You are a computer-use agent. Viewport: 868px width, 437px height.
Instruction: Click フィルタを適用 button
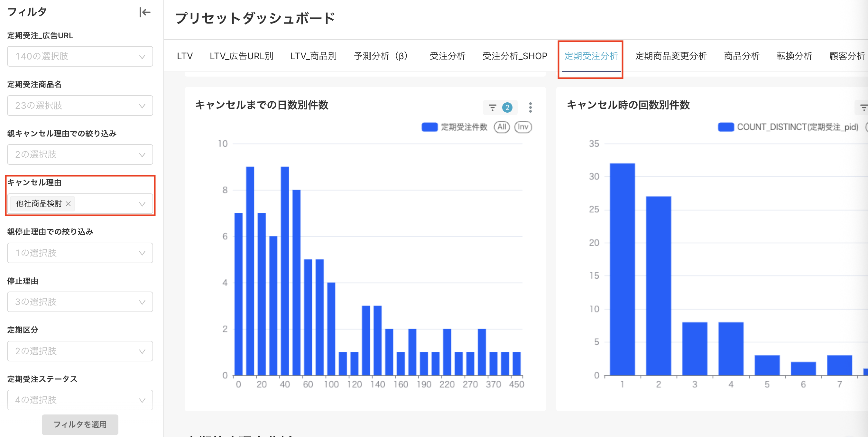click(80, 424)
